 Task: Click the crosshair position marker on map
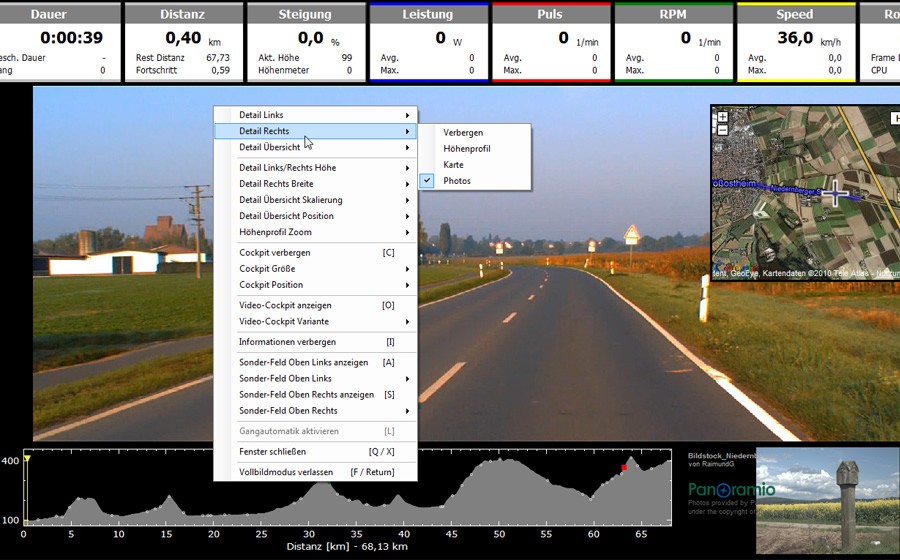[834, 195]
